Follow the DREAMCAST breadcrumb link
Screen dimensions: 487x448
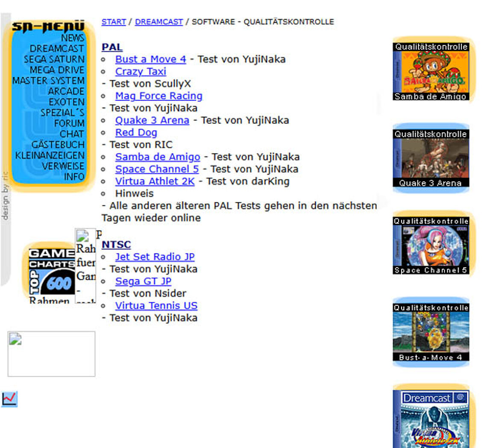(159, 22)
